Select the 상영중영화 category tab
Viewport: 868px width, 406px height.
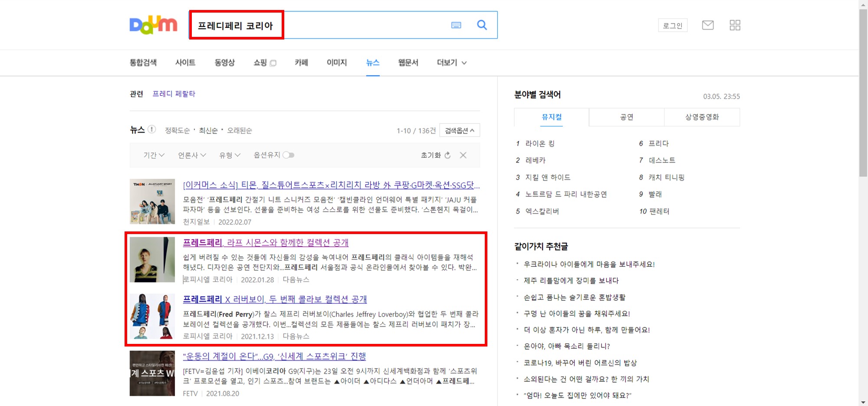pyautogui.click(x=702, y=117)
